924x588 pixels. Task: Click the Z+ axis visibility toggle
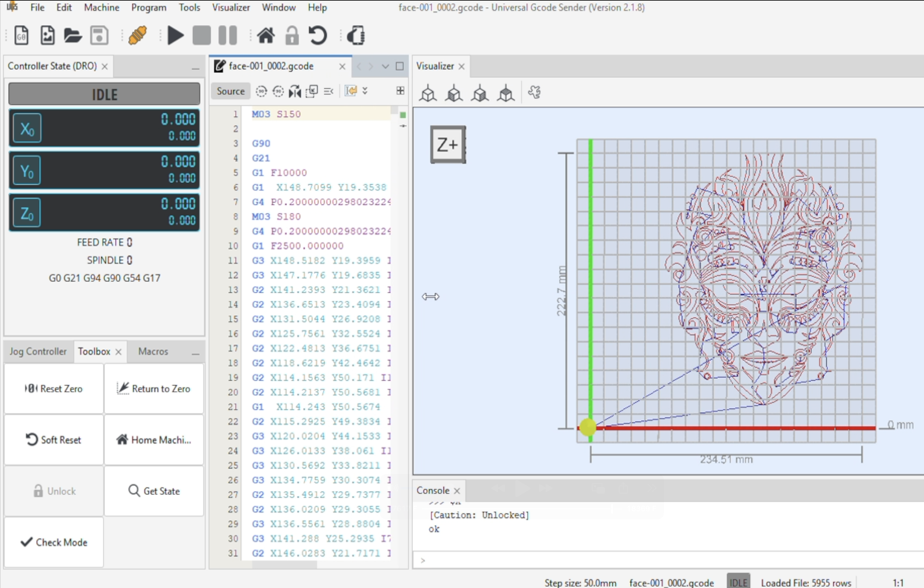point(446,144)
